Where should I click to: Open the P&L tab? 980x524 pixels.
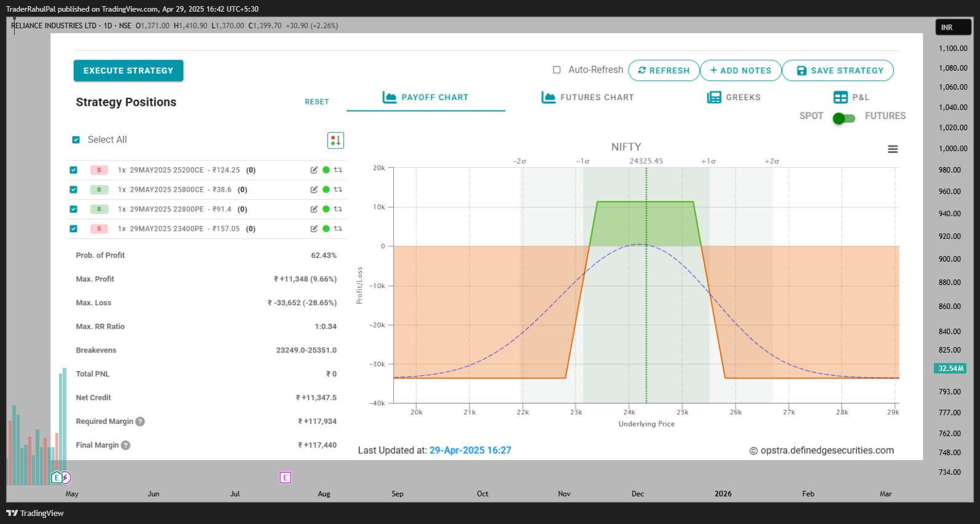coord(852,98)
